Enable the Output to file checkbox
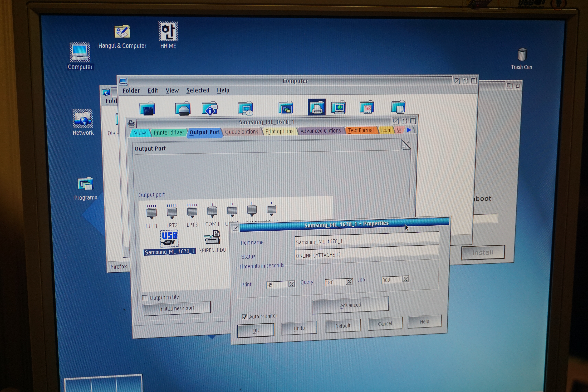This screenshot has height=392, width=588. pos(145,298)
